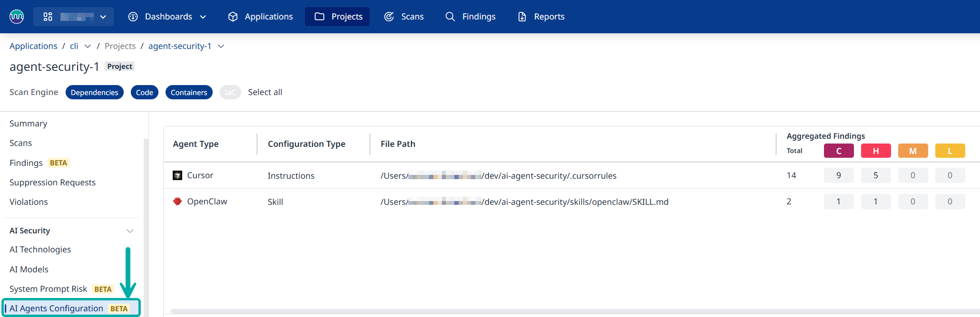Open the organization switcher dropdown

point(74,17)
